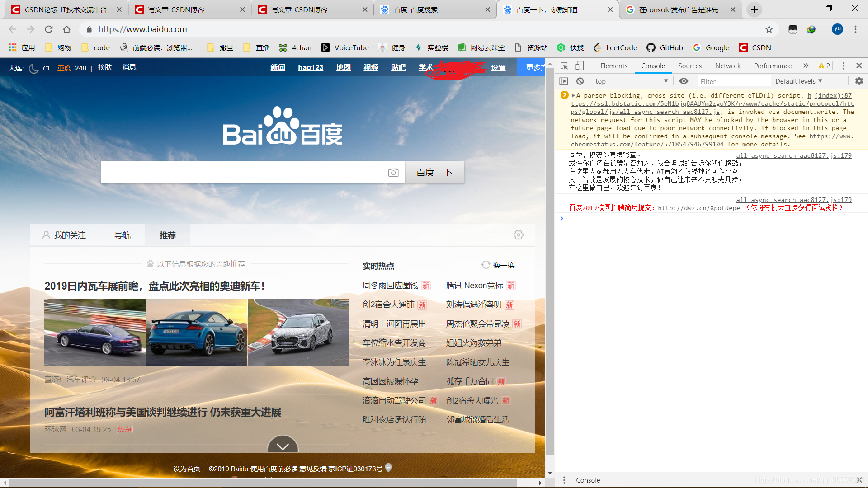Open the VoiceTube bookmark
This screenshot has height=488, width=868.
pos(345,47)
